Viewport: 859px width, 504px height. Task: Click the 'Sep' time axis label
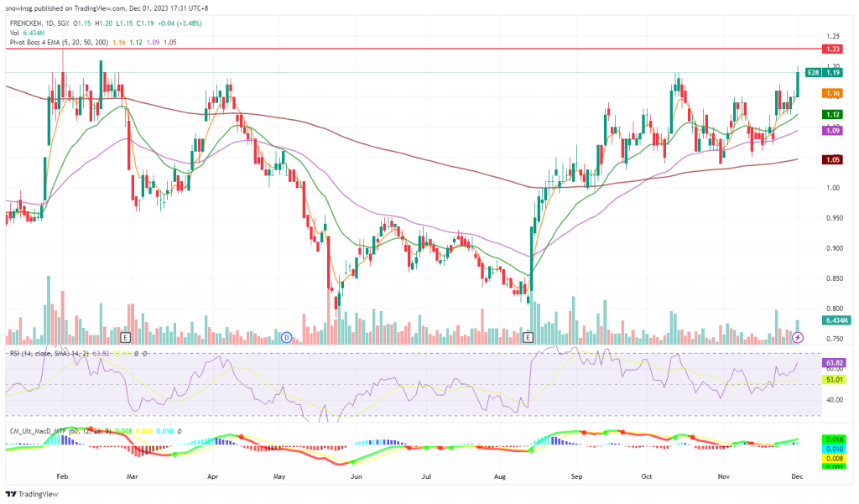coord(576,476)
